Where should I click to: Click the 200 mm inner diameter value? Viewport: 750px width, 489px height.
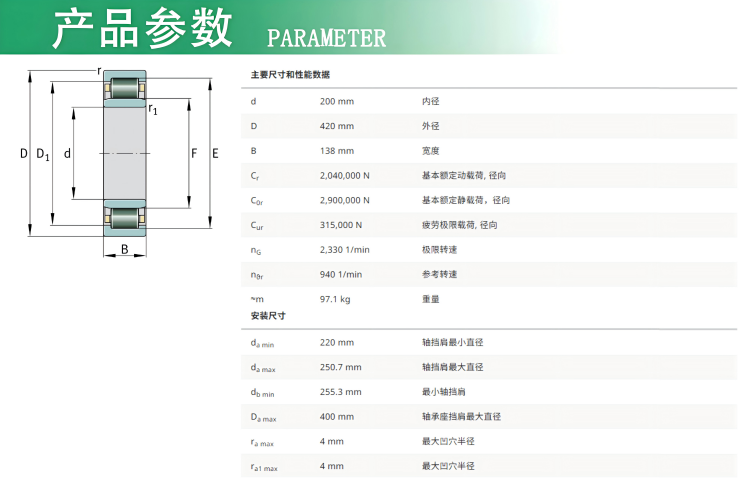336,101
